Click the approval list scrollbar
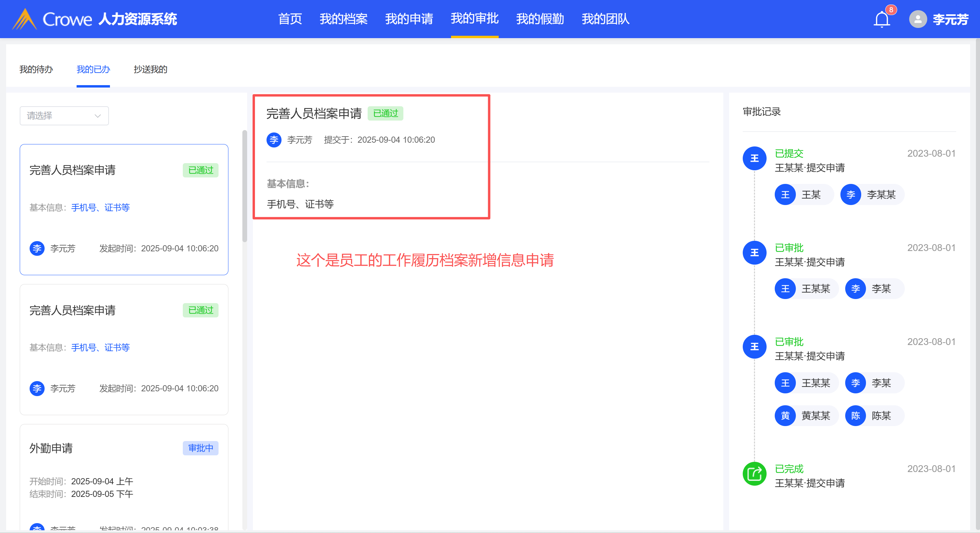The width and height of the screenshot is (980, 533). (245, 187)
